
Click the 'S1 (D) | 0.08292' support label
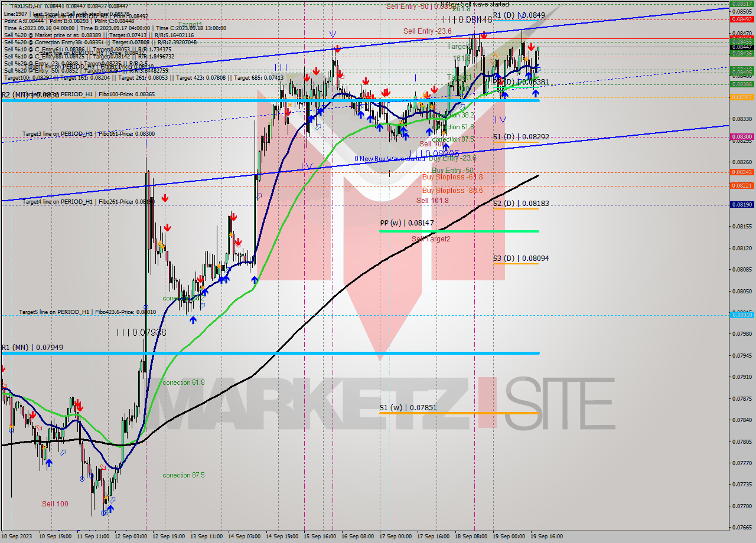[x=521, y=137]
